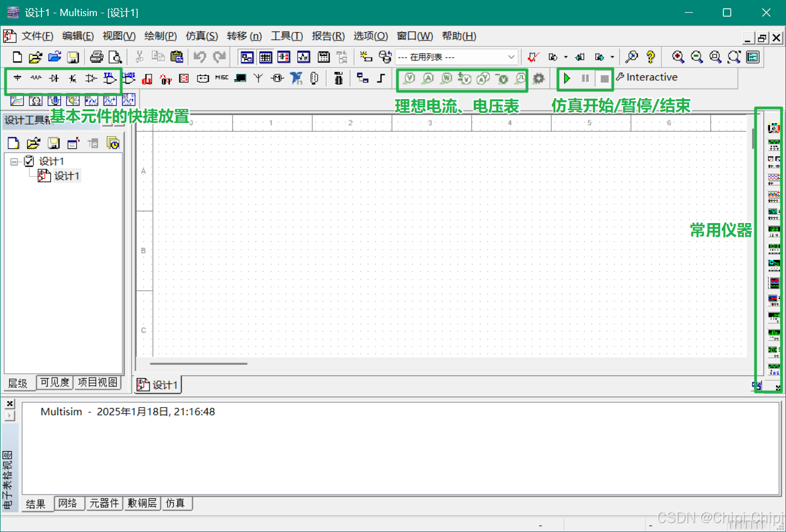Zoom out on the schematic
The width and height of the screenshot is (786, 532).
697,57
